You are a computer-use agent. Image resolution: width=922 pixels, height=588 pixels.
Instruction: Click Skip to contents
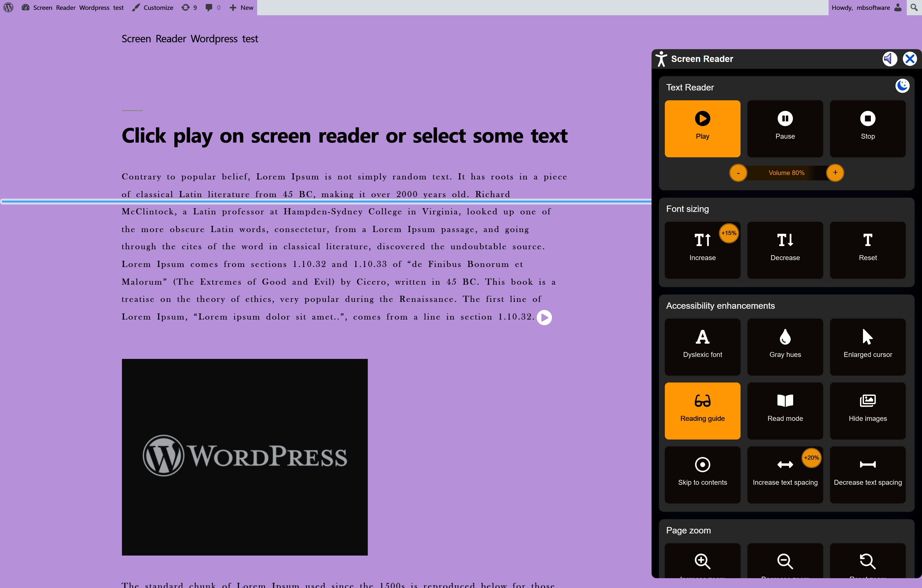point(702,475)
